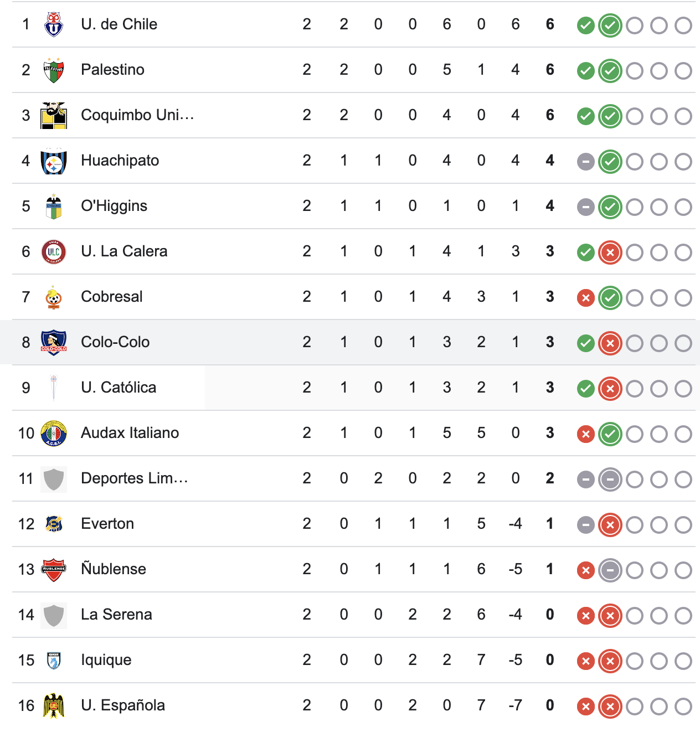Image resolution: width=700 pixels, height=732 pixels.
Task: Click Colo-Colo's latest loss result indicator
Action: click(610, 343)
